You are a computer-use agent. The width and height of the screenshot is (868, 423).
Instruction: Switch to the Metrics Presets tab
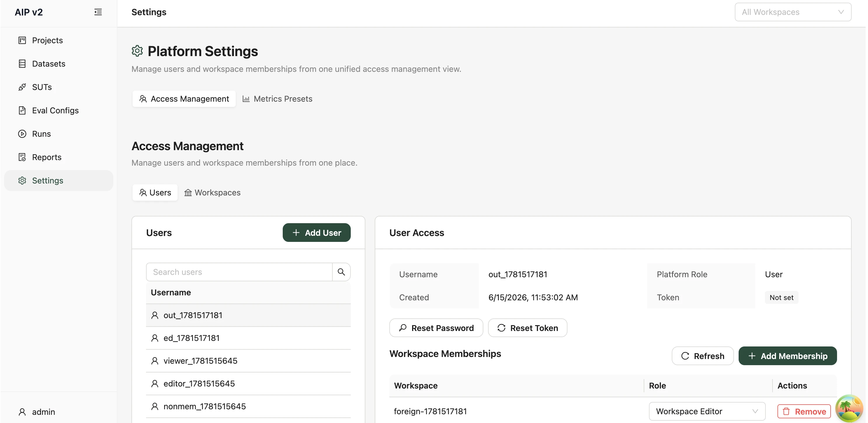pyautogui.click(x=277, y=99)
